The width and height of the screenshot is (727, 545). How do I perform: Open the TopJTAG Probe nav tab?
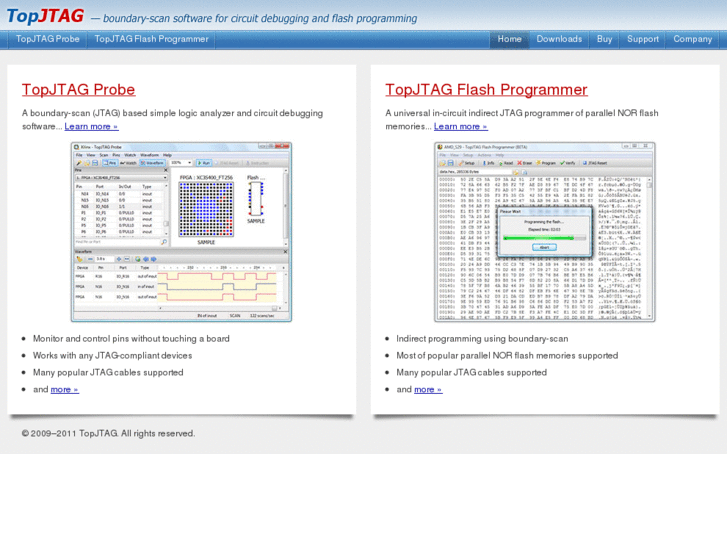(x=47, y=39)
